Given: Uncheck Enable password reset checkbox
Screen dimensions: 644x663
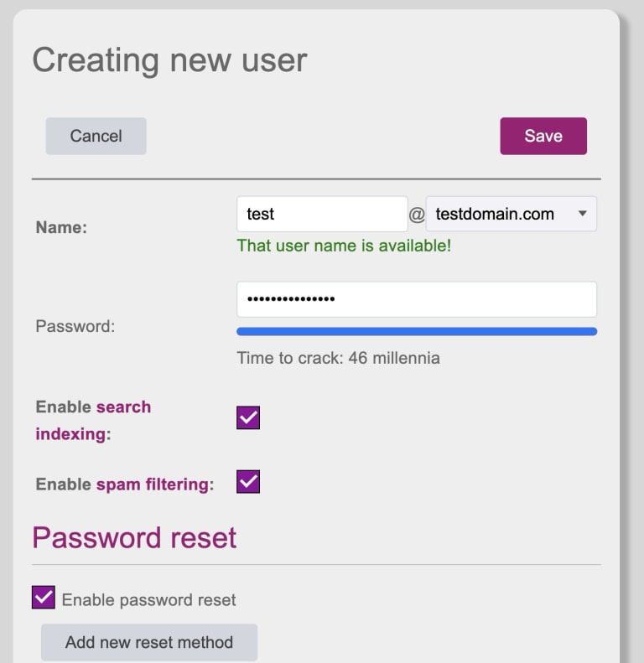Looking at the screenshot, I should point(44,598).
